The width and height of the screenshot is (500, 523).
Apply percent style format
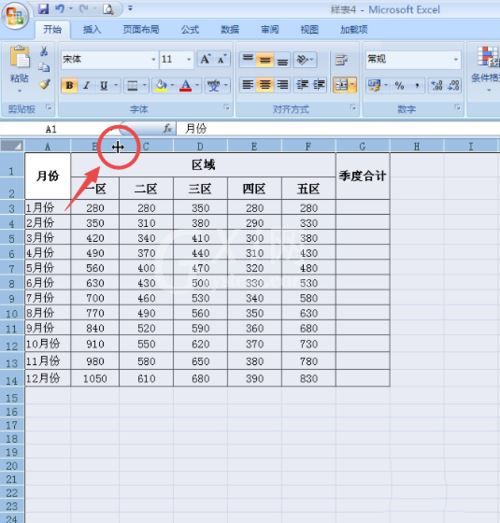[x=399, y=85]
